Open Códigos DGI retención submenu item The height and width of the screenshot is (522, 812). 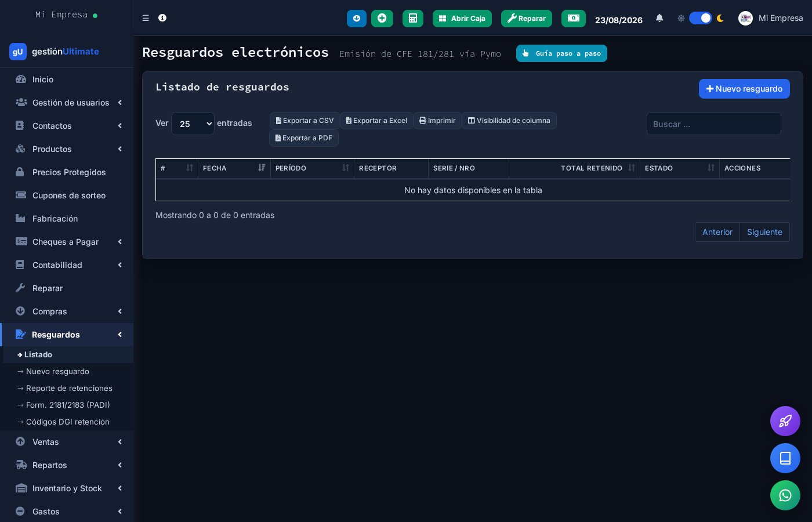(68, 422)
